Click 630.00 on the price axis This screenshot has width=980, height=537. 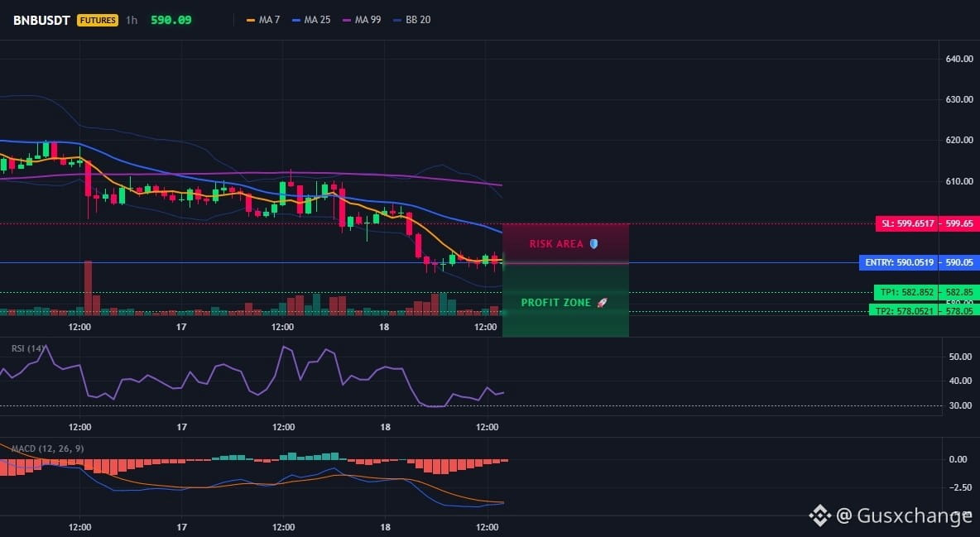pyautogui.click(x=959, y=99)
